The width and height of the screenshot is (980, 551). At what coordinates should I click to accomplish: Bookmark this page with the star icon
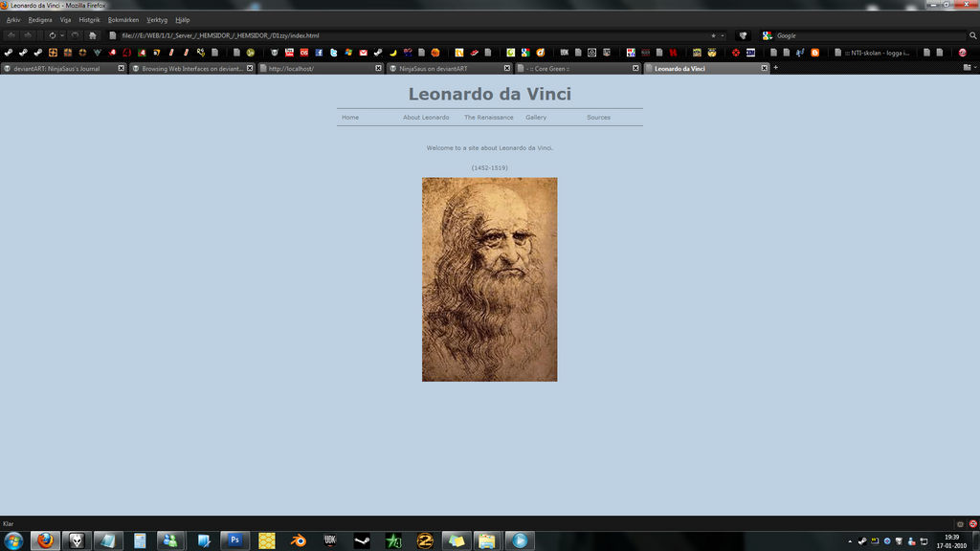(x=713, y=35)
